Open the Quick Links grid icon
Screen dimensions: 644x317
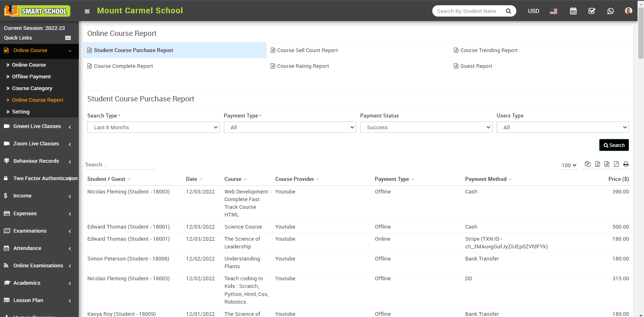pyautogui.click(x=68, y=38)
